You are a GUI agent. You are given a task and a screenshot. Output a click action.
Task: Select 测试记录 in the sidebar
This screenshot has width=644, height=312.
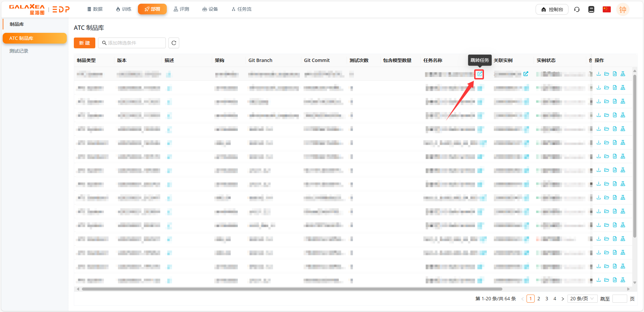tap(19, 51)
